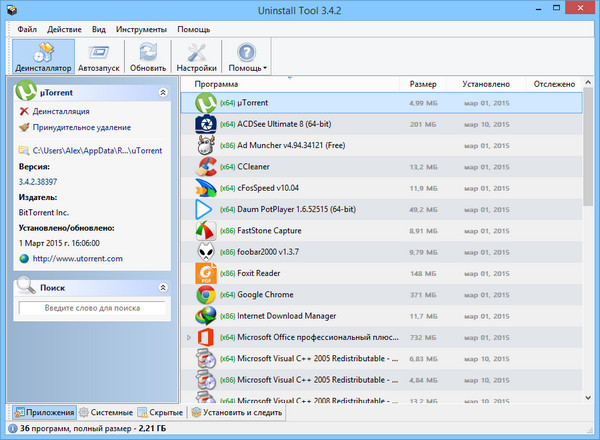600x440 pixels.
Task: Open the Помощь menu in menu bar
Action: tap(193, 29)
